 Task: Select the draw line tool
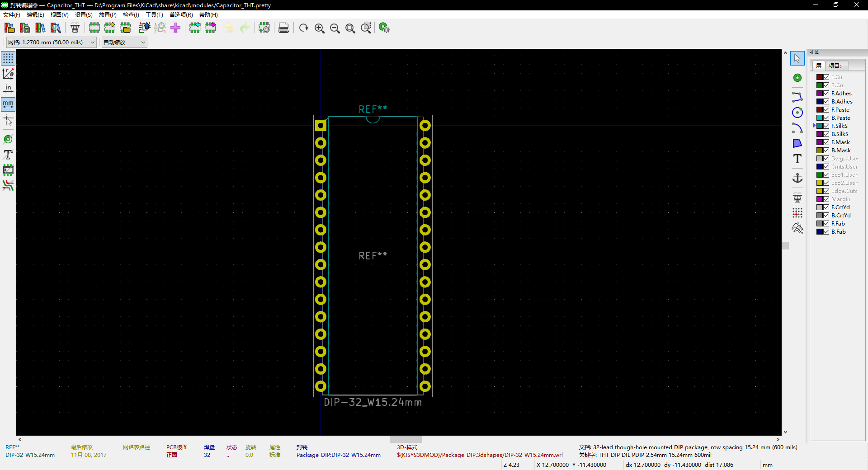797,97
